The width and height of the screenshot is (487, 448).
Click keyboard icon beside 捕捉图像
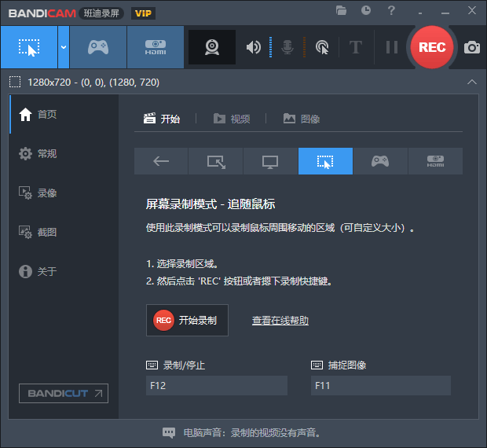coord(317,365)
